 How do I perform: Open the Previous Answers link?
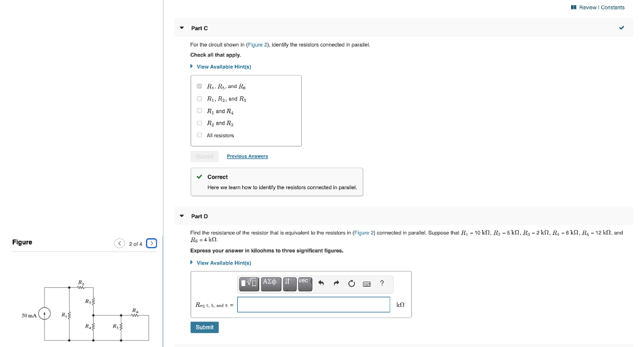[x=247, y=156]
